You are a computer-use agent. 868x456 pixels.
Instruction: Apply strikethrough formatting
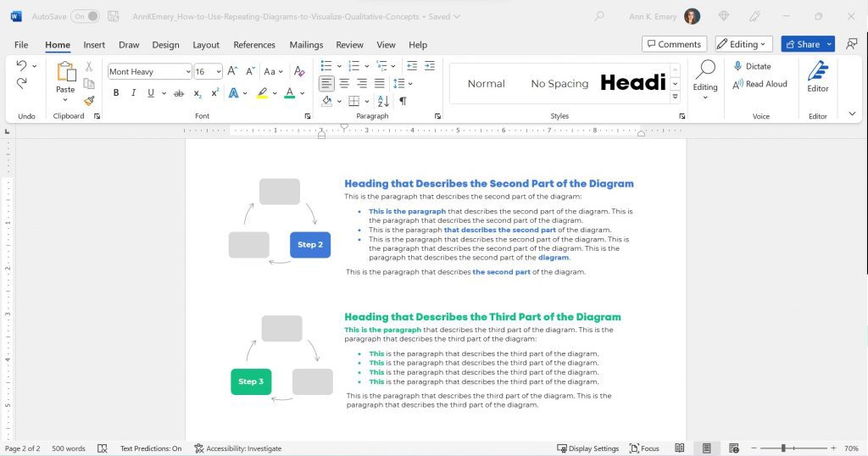tap(178, 93)
